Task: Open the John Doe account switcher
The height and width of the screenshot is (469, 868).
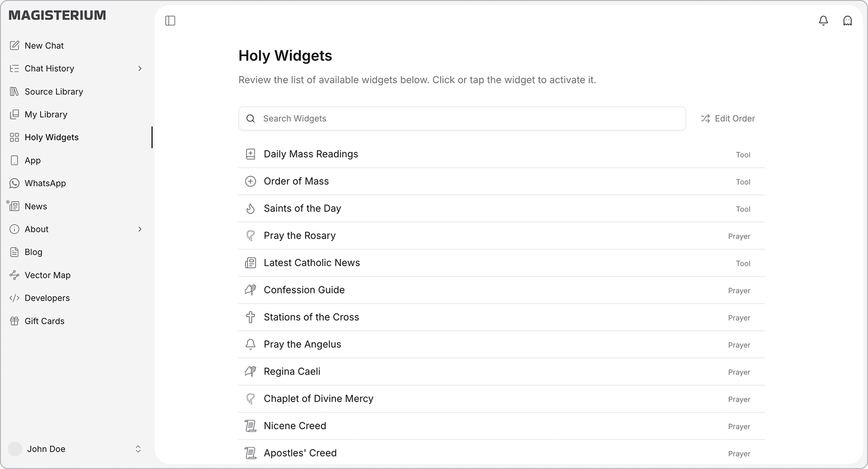Action: click(138, 449)
